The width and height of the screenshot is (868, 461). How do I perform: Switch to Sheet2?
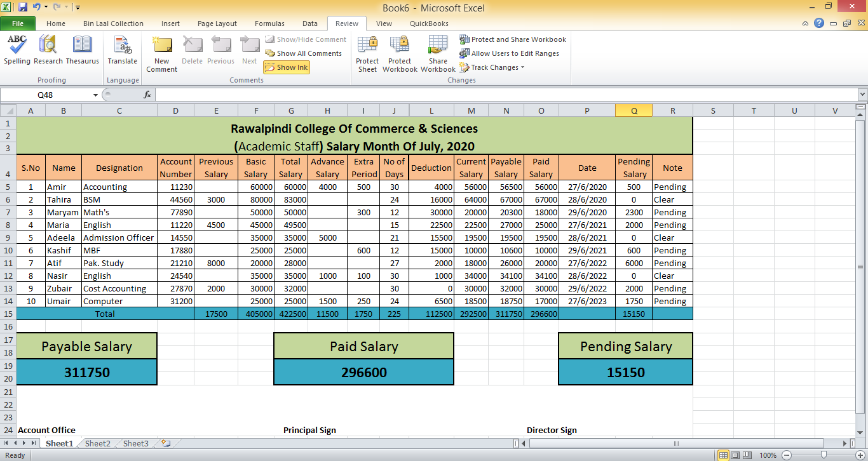click(x=97, y=443)
